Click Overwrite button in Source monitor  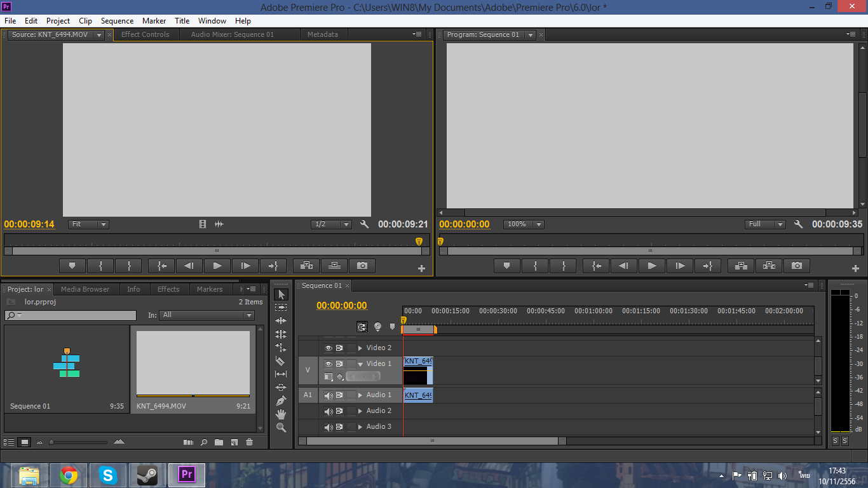point(334,266)
